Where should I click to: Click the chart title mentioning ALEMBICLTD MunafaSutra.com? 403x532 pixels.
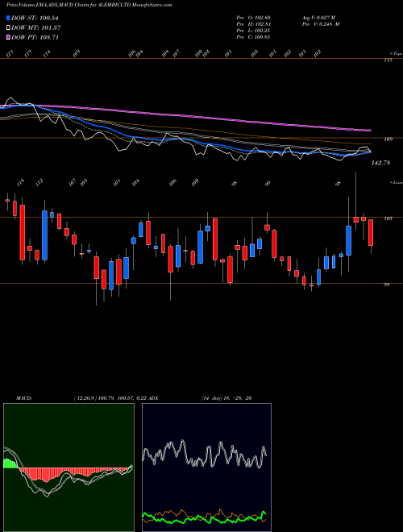point(89,5)
